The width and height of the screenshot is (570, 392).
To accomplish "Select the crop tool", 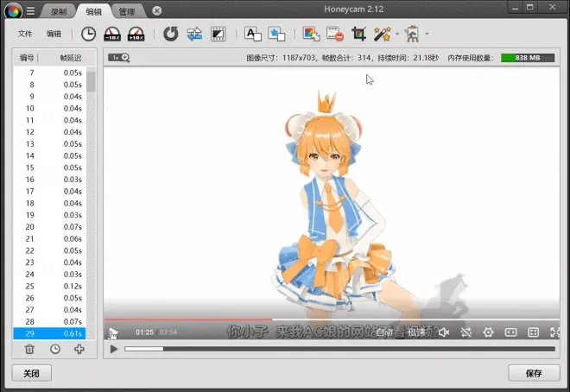I will point(358,34).
